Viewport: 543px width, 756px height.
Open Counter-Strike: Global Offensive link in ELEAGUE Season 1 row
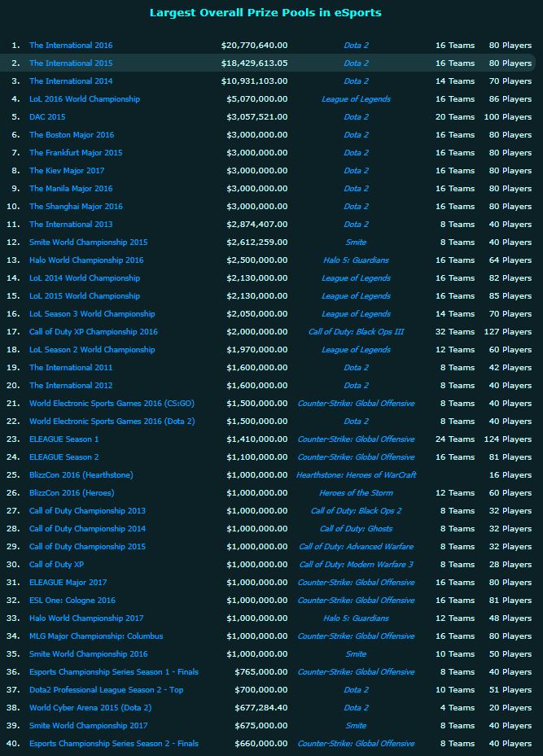[x=356, y=439]
